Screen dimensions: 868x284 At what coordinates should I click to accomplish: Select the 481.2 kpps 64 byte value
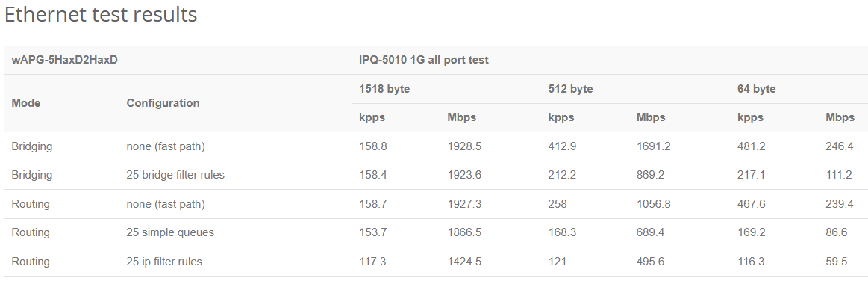point(751,146)
